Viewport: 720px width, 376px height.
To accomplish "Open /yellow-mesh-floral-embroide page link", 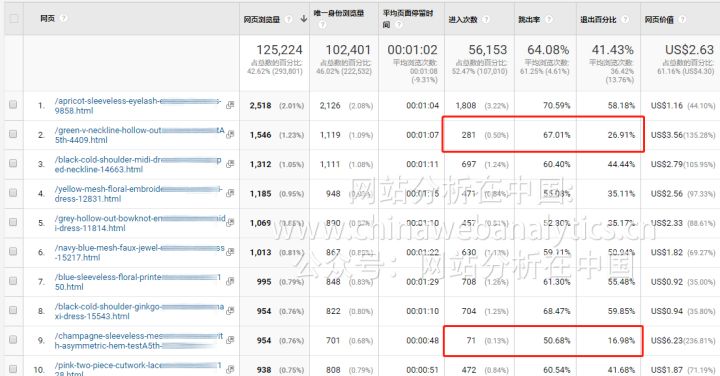I will coord(138,194).
